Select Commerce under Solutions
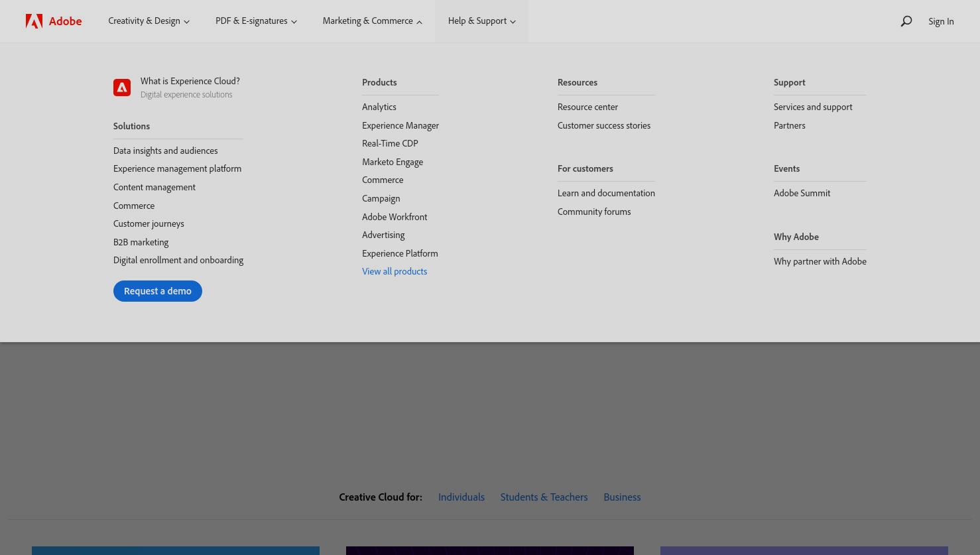This screenshot has width=980, height=555. coord(134,206)
